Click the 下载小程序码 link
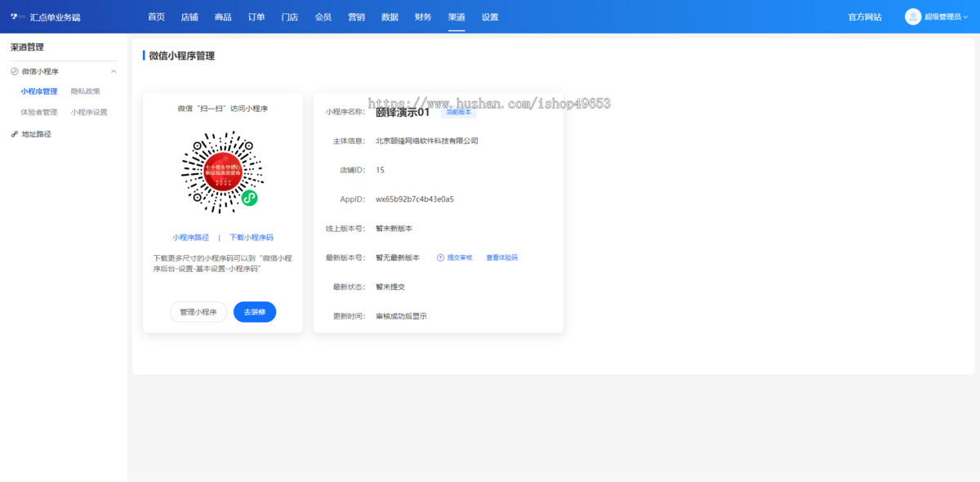Image resolution: width=980 pixels, height=482 pixels. click(x=252, y=238)
